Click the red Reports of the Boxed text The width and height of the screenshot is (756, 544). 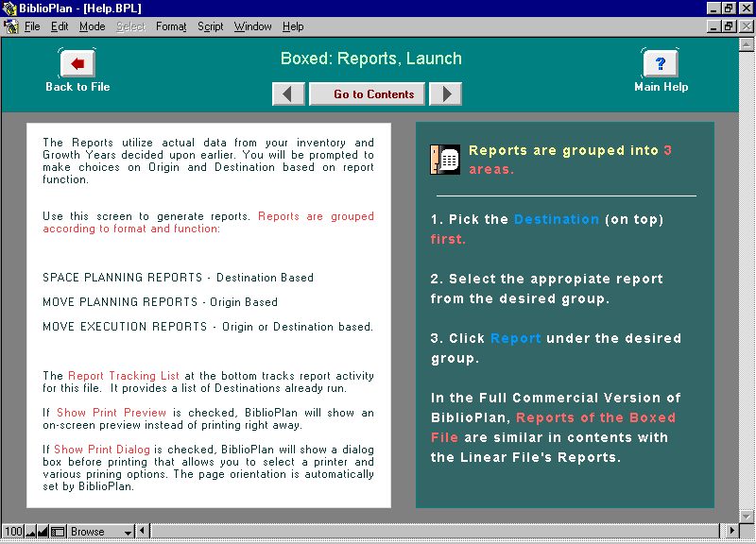(595, 417)
